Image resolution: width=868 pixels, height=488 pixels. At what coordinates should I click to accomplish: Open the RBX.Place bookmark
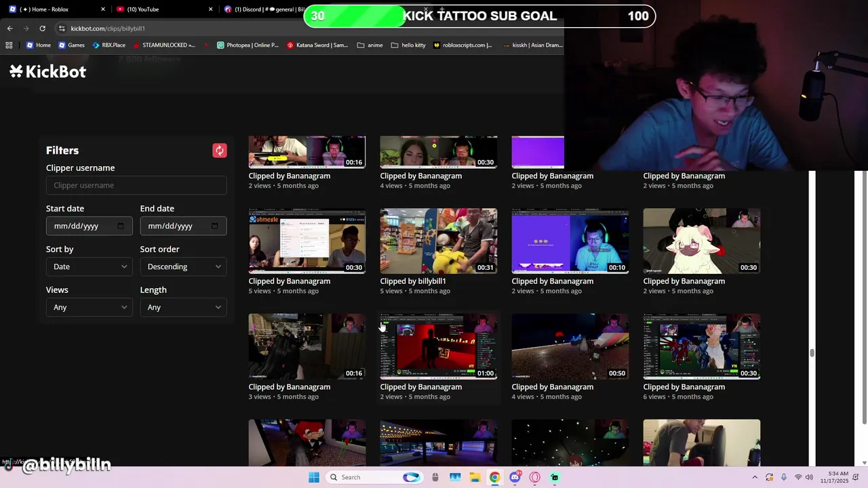point(108,45)
